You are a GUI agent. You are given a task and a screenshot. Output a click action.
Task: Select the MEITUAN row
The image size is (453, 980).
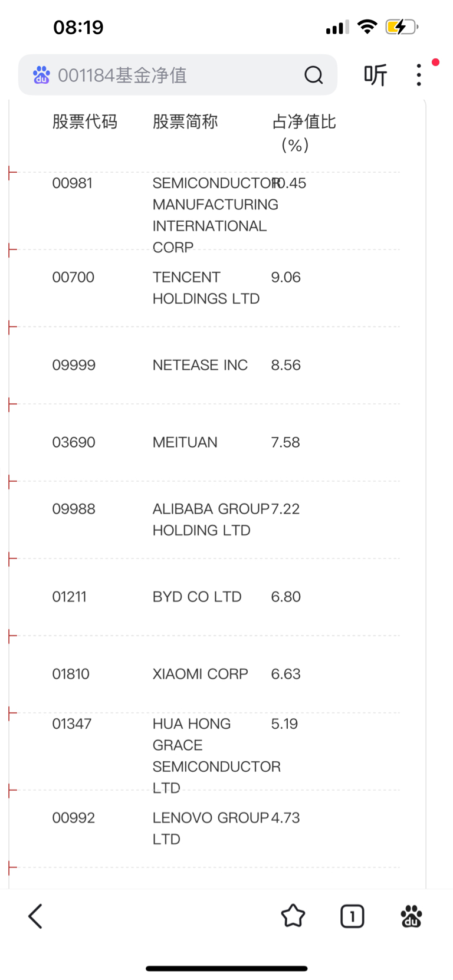(205, 442)
